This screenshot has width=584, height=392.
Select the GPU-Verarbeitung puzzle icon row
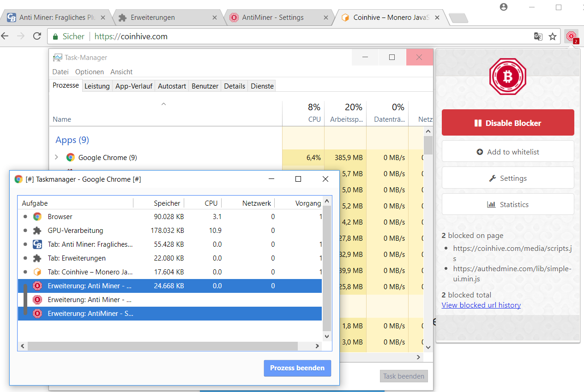click(37, 230)
